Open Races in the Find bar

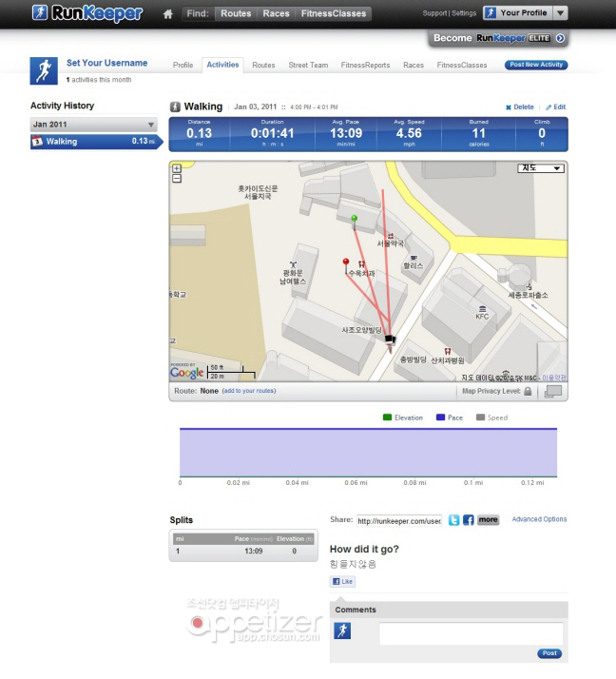point(277,13)
